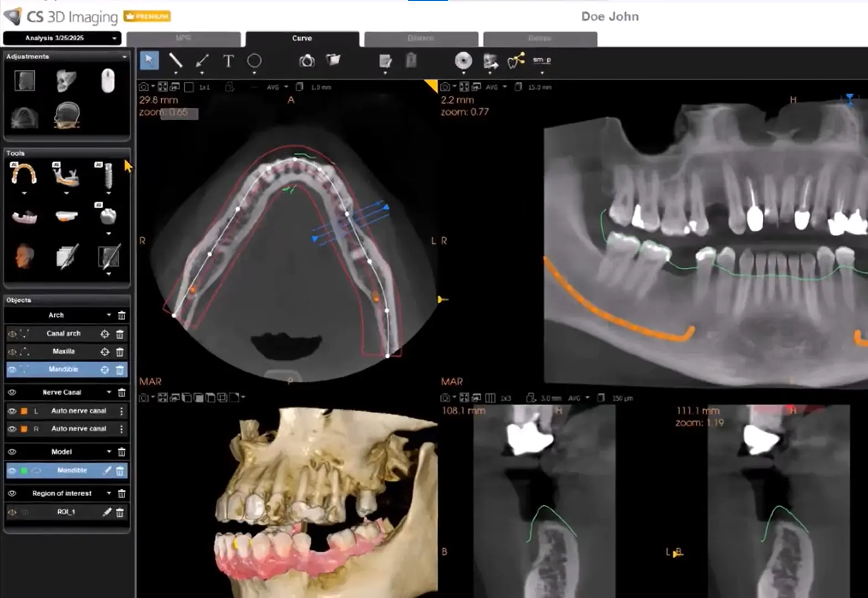
Task: Activate the Arrow measurement tool
Action: click(x=202, y=61)
